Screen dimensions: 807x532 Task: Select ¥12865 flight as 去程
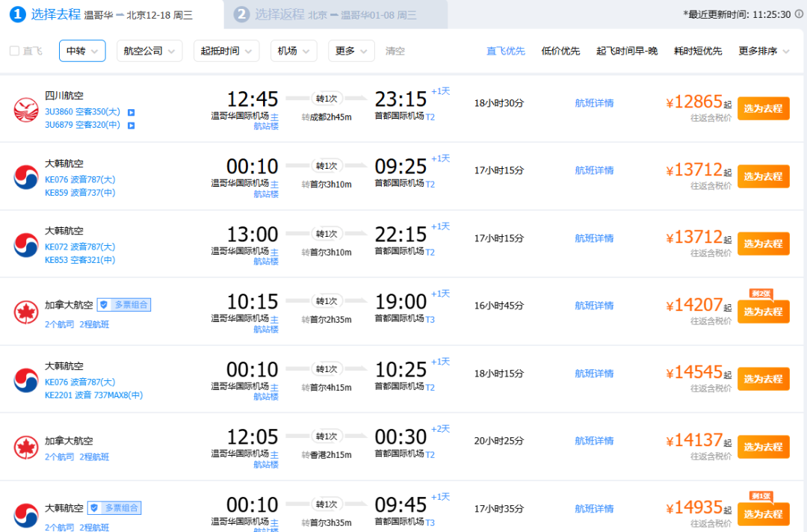(763, 108)
